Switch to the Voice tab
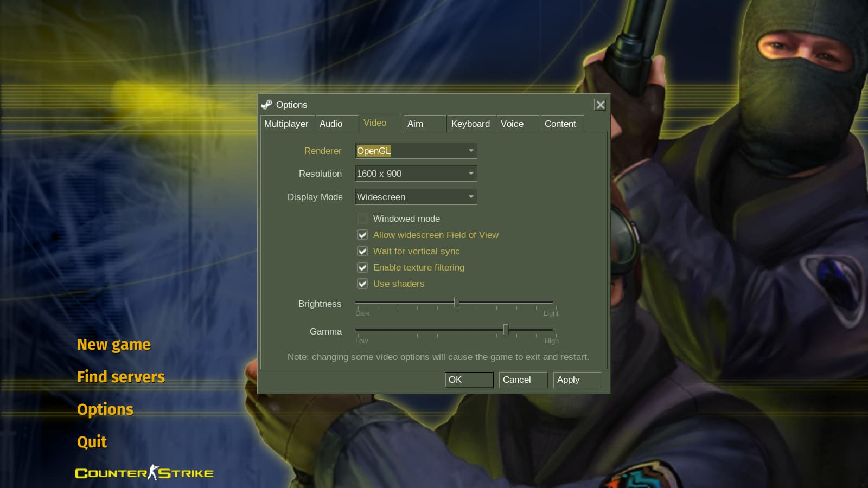The height and width of the screenshot is (488, 868). tap(518, 124)
